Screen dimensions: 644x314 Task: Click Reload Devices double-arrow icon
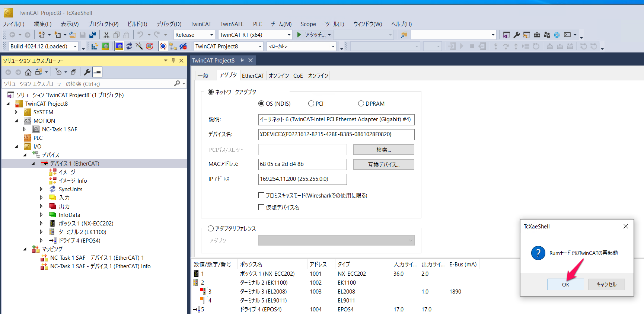[129, 46]
